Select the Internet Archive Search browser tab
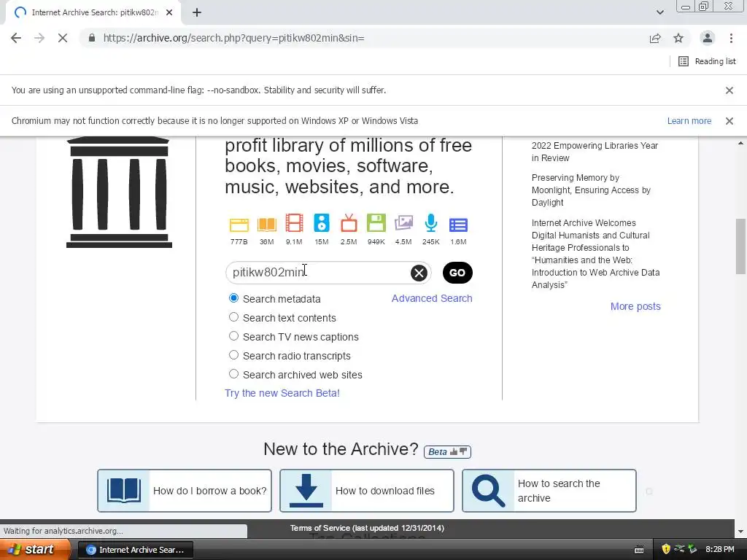This screenshot has width=747, height=560. click(93, 13)
